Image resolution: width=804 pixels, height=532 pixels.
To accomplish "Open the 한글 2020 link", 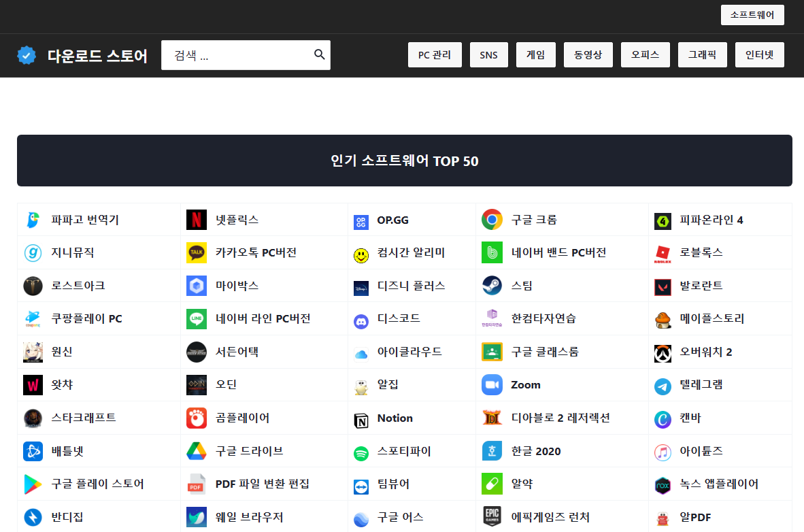I will tap(536, 451).
